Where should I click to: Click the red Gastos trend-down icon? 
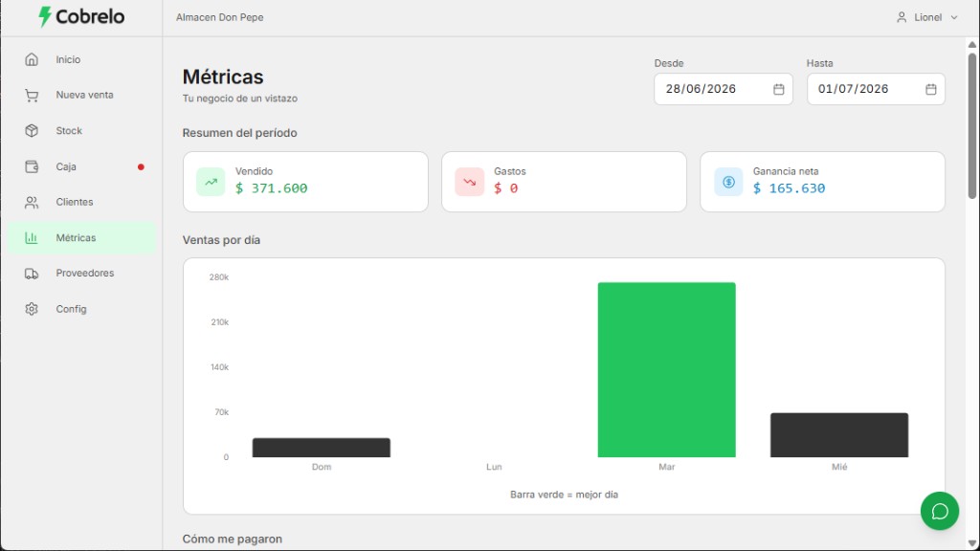pyautogui.click(x=469, y=182)
